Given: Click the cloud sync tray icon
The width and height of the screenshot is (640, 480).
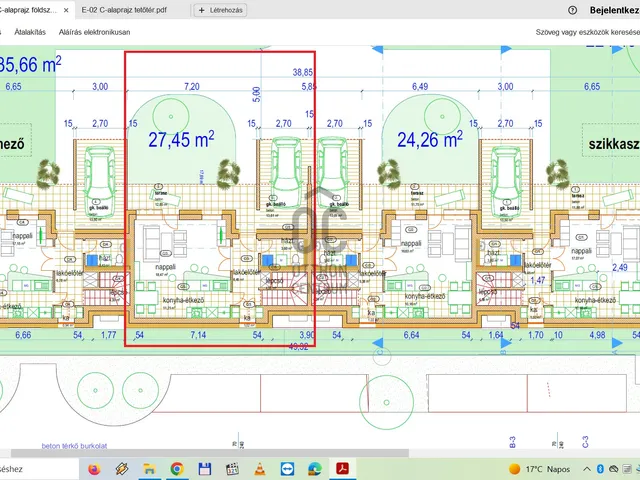Looking at the screenshot, I should [613, 469].
